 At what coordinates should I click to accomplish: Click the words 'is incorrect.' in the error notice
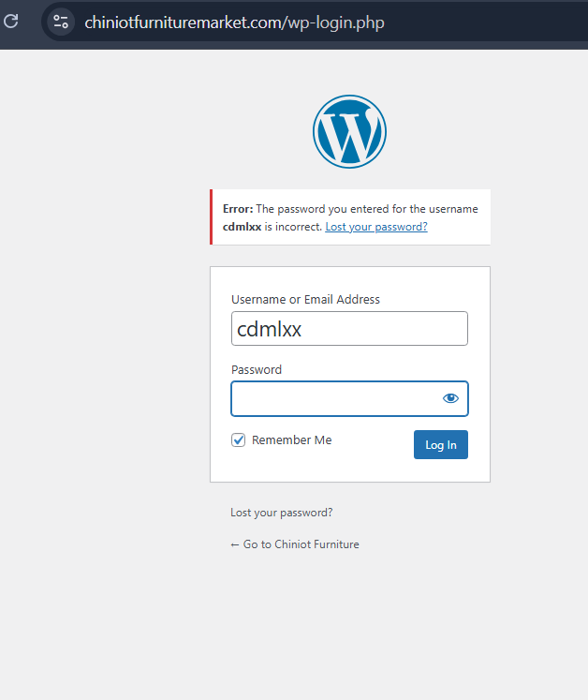tap(293, 227)
